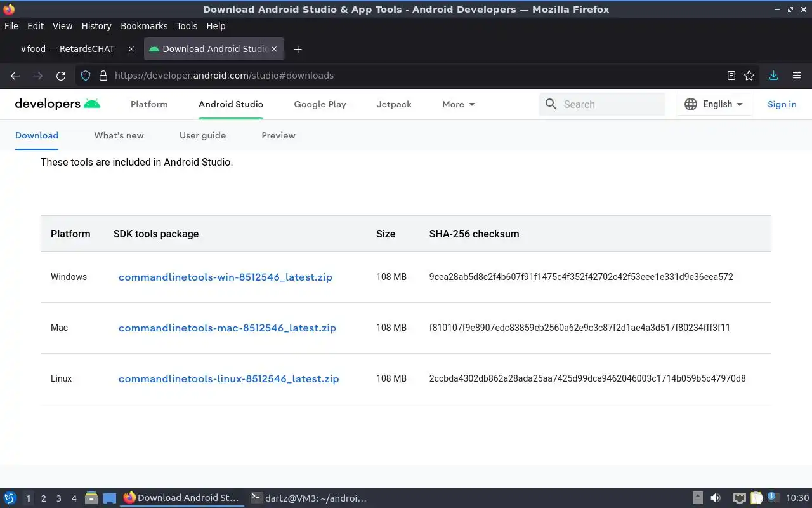Close the #food RetardsCHAT tab

coord(131,49)
